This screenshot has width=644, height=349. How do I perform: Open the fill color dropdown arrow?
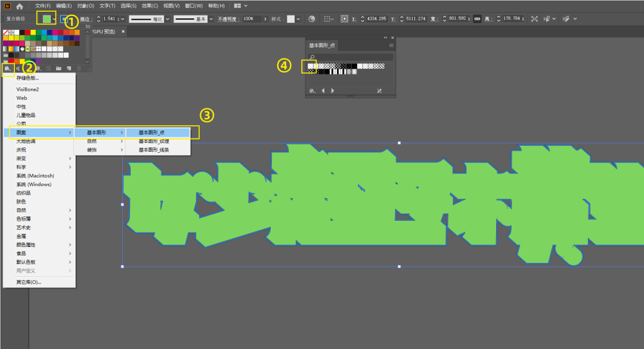point(54,19)
